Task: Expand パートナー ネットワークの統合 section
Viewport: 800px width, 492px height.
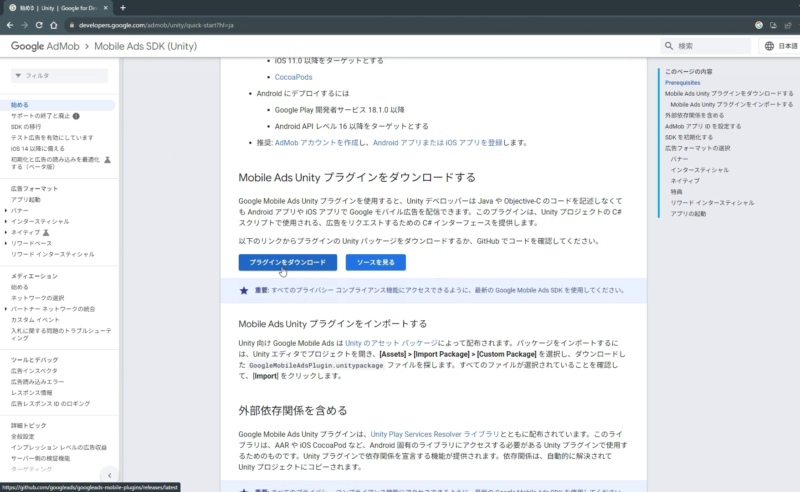Action: point(6,309)
